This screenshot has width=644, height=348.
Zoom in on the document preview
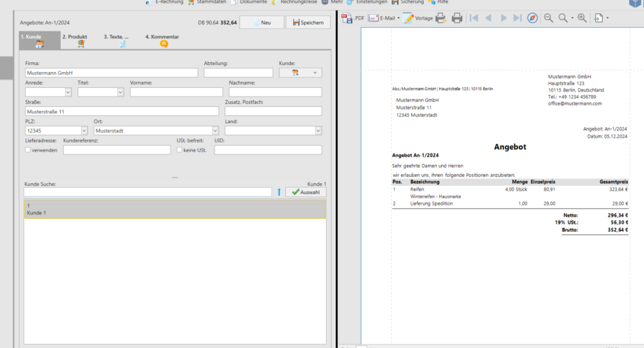582,17
